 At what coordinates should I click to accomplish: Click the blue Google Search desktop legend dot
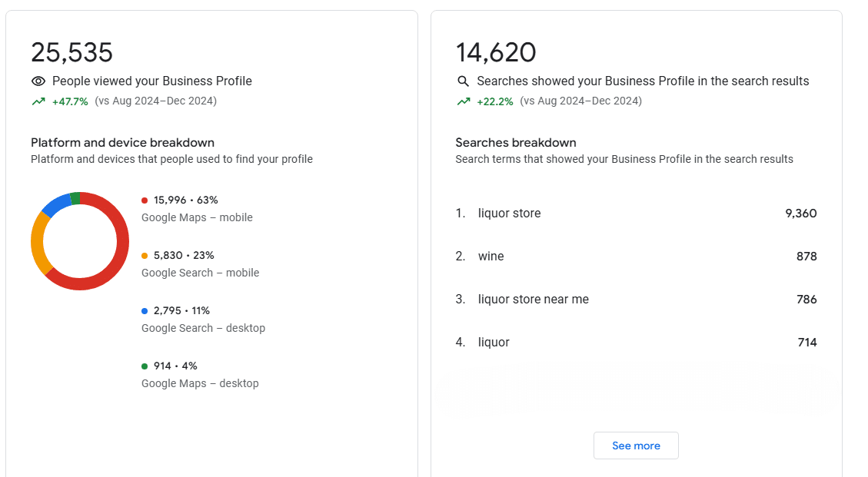click(x=145, y=311)
